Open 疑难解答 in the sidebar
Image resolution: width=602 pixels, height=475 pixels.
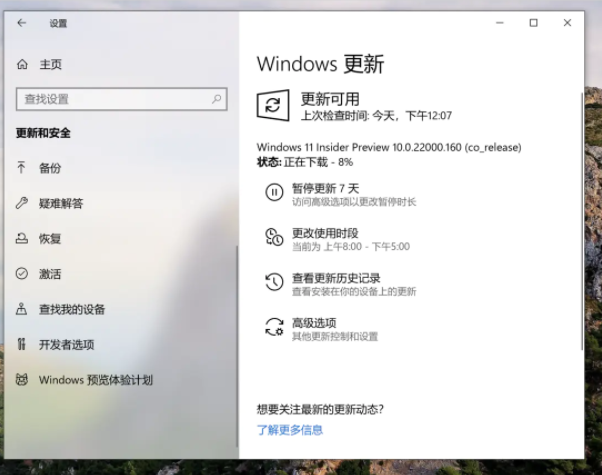61,203
